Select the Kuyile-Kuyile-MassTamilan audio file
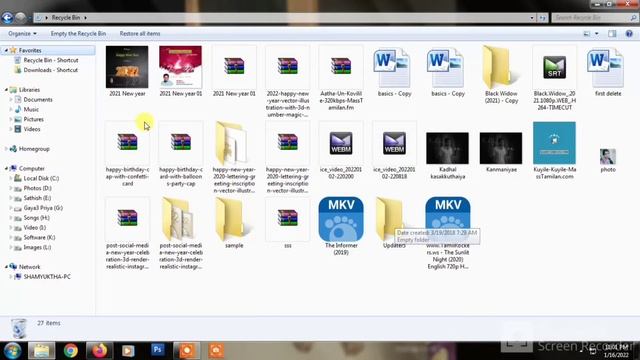640x360 pixels. point(554,143)
